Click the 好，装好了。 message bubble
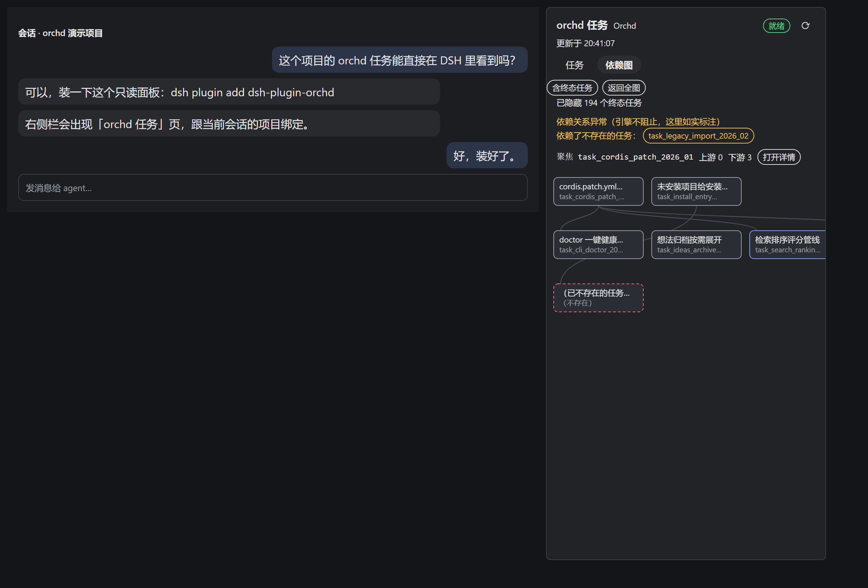 coord(487,155)
